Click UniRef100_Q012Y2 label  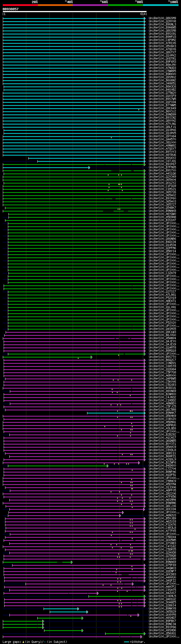162,183
